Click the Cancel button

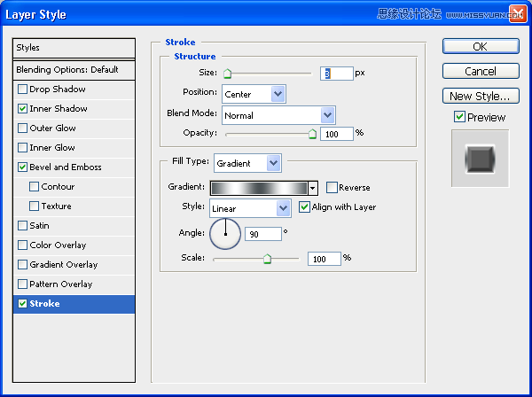[x=481, y=71]
